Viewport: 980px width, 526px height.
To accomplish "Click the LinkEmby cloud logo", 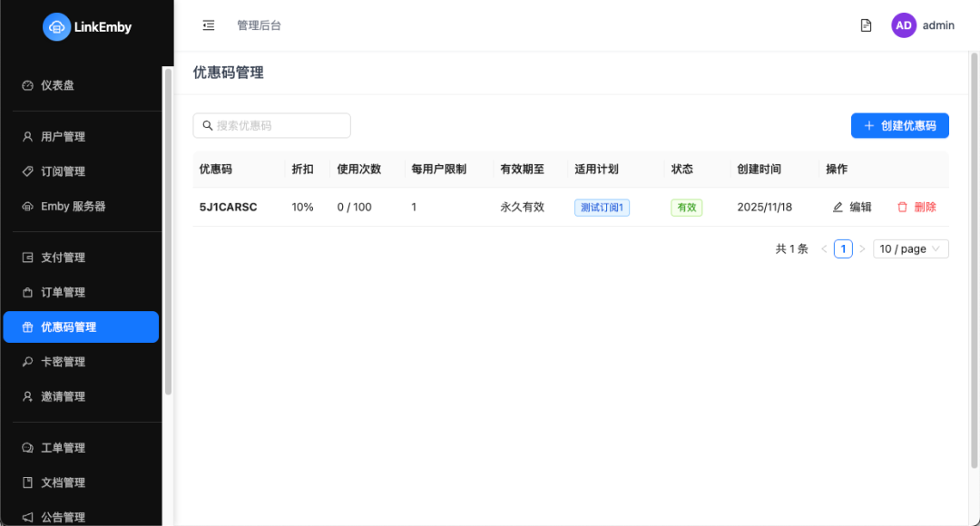I will coord(57,26).
